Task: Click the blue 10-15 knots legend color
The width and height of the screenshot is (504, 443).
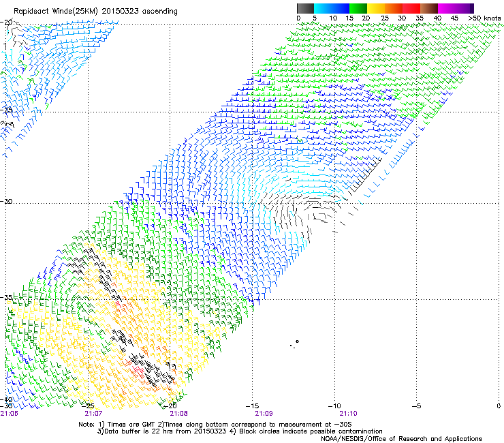Action: pos(341,8)
